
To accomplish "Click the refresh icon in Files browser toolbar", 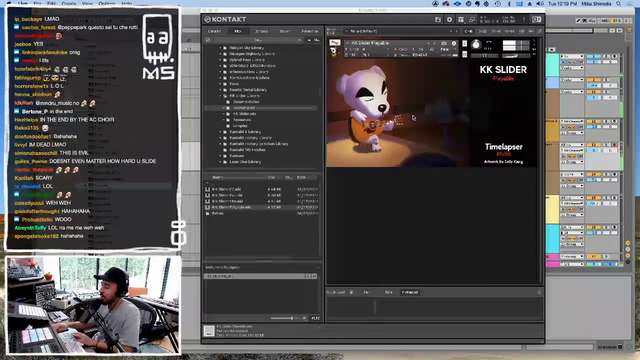I will click(x=208, y=40).
